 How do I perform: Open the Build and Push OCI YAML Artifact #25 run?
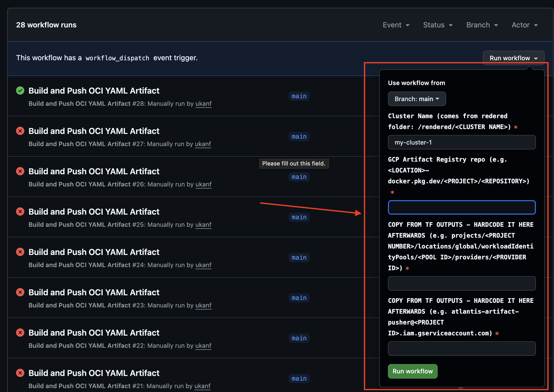pyautogui.click(x=94, y=212)
